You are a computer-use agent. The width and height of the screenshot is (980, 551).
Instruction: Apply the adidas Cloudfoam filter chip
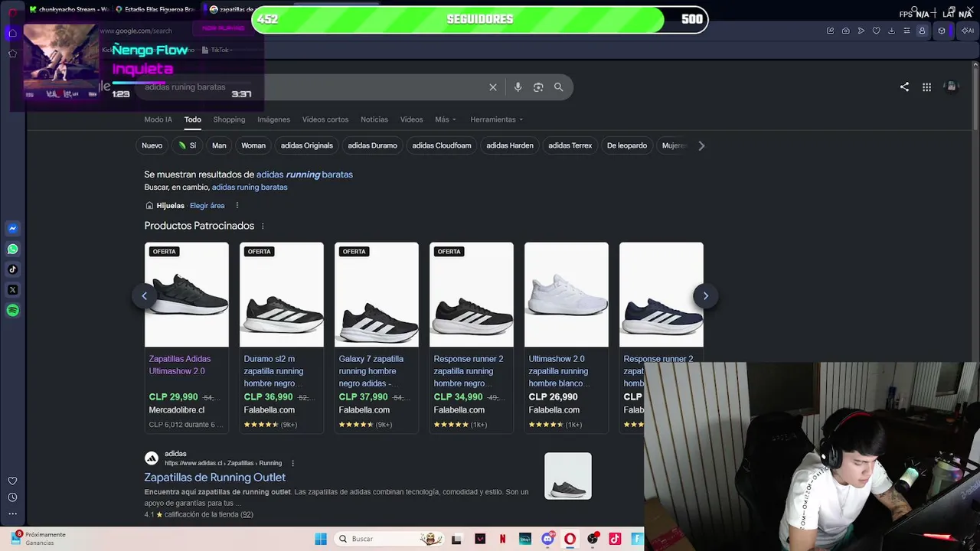442,145
